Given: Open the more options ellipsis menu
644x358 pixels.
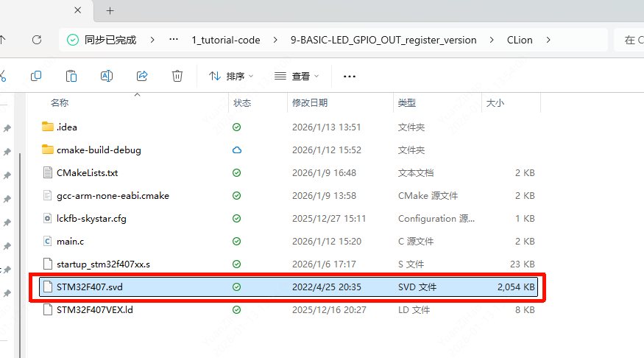Looking at the screenshot, I should 350,76.
